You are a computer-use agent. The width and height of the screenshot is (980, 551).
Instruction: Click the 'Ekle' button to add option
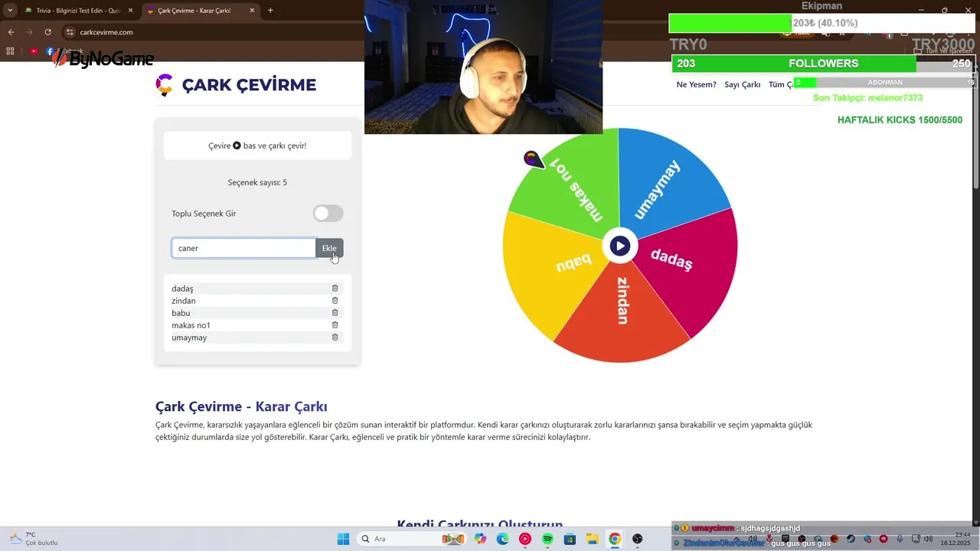pos(329,248)
